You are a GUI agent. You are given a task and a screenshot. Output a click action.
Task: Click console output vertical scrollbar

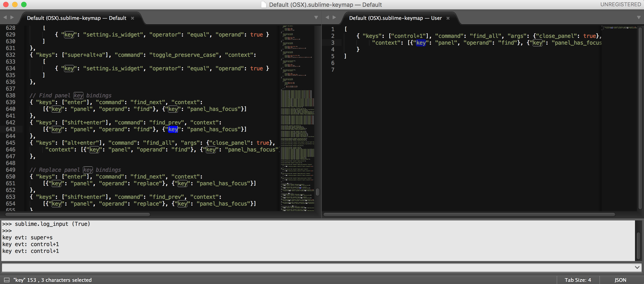pos(639,245)
